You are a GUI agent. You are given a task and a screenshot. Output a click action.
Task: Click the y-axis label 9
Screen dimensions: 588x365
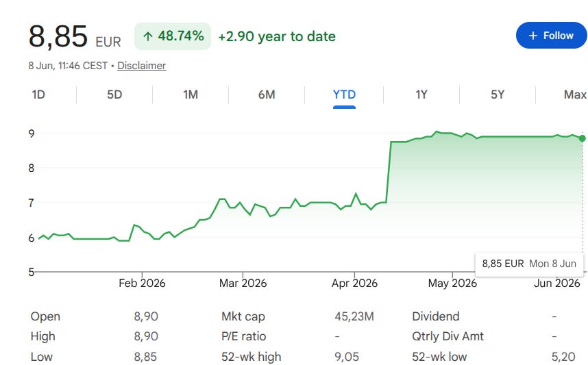coord(32,134)
